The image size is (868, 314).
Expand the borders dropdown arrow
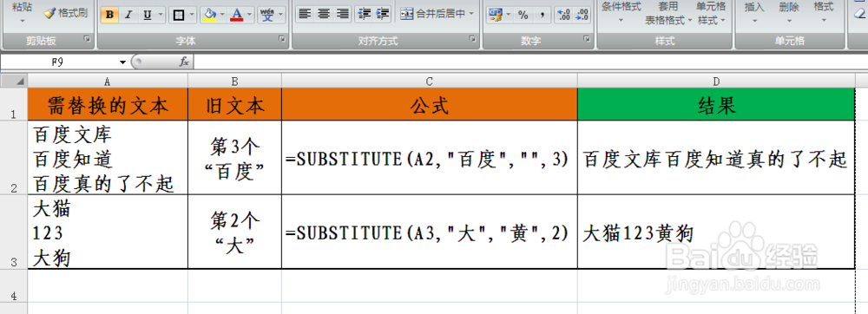(x=192, y=15)
